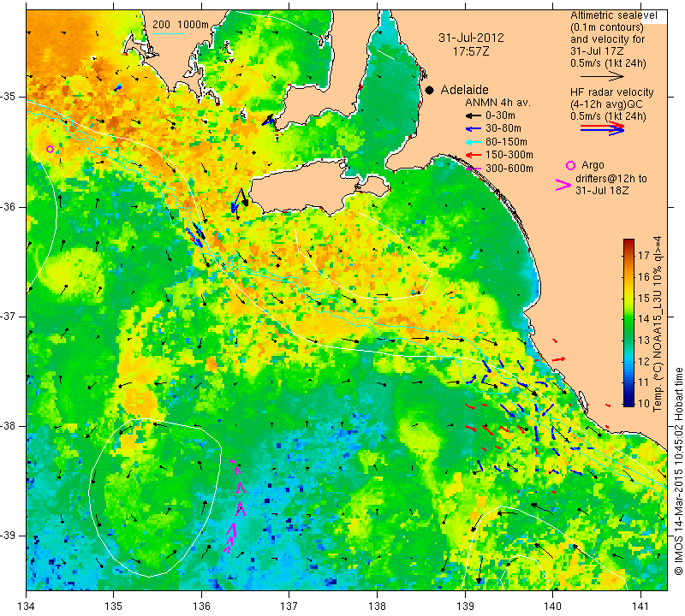Click the 138 longitude axis label

pyautogui.click(x=377, y=607)
